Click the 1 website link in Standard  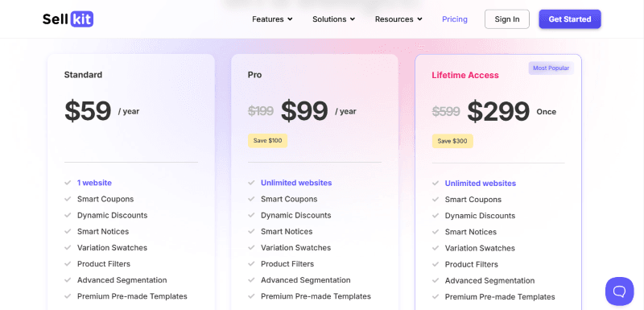tap(94, 183)
